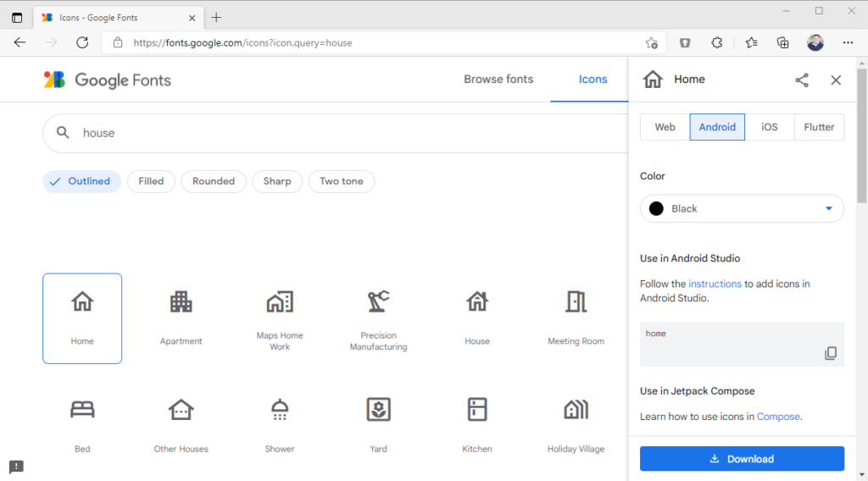The image size is (868, 481).
Task: Select the Rounded style chip
Action: coord(214,181)
